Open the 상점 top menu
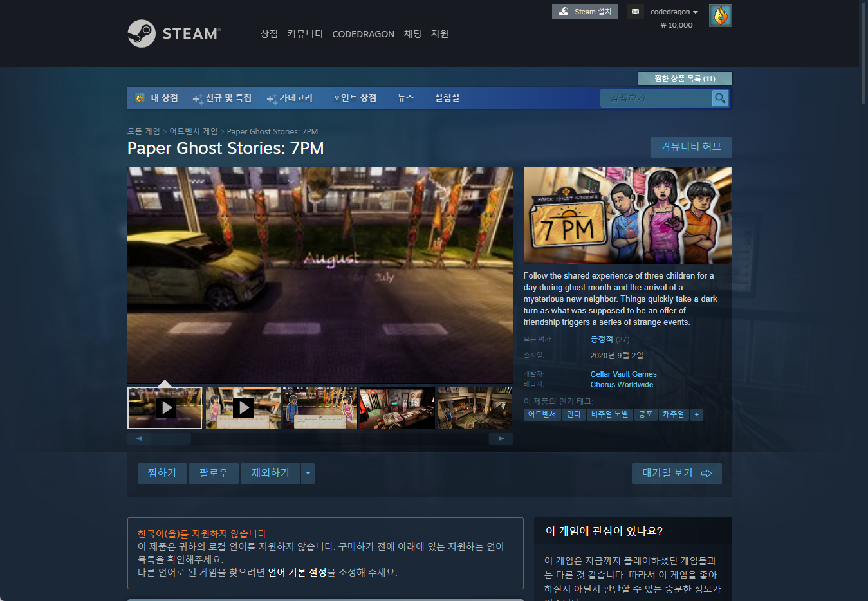Screen dimensions: 868x601 (x=269, y=33)
